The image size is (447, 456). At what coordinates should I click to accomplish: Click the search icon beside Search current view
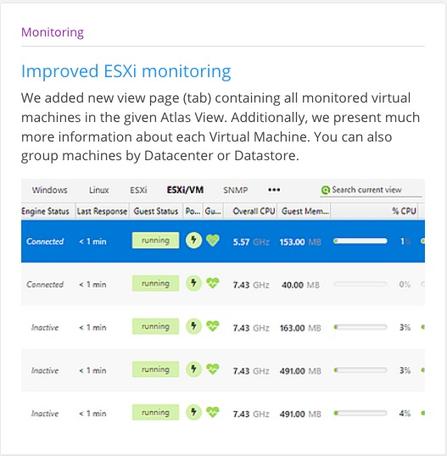tap(325, 190)
